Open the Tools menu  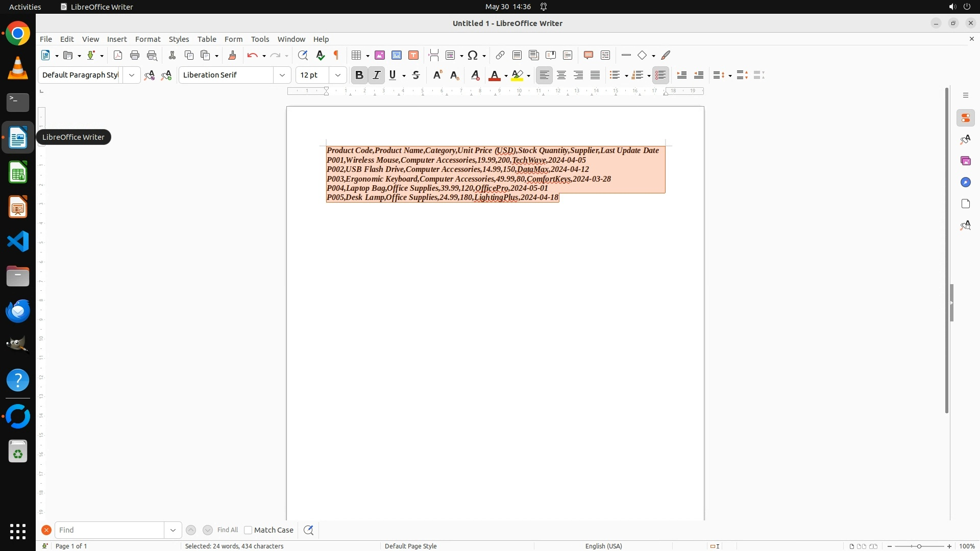[x=260, y=39]
